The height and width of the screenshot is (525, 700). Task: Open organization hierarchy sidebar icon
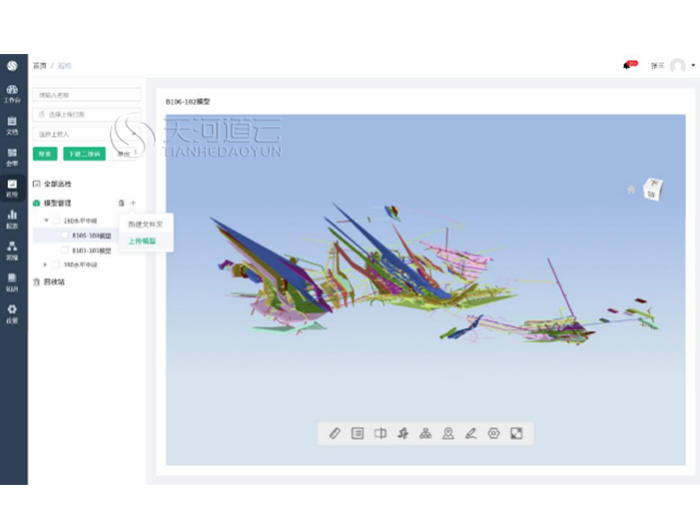[12, 251]
